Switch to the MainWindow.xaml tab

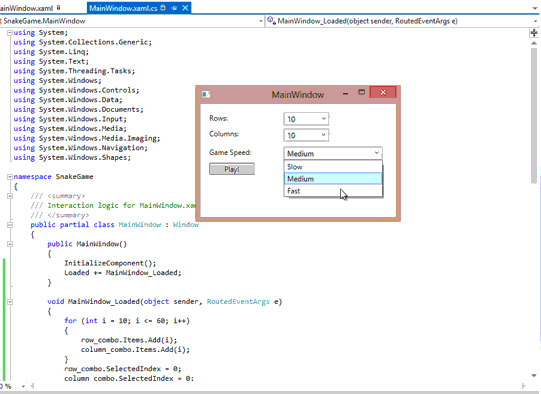[27, 8]
